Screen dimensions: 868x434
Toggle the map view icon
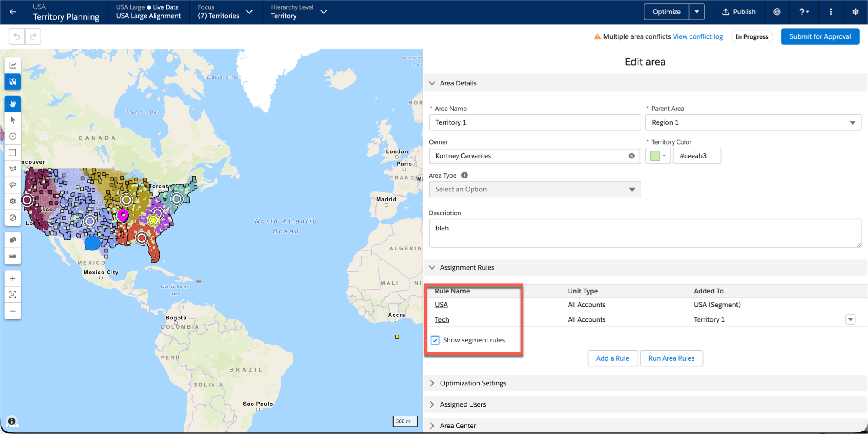pos(13,81)
